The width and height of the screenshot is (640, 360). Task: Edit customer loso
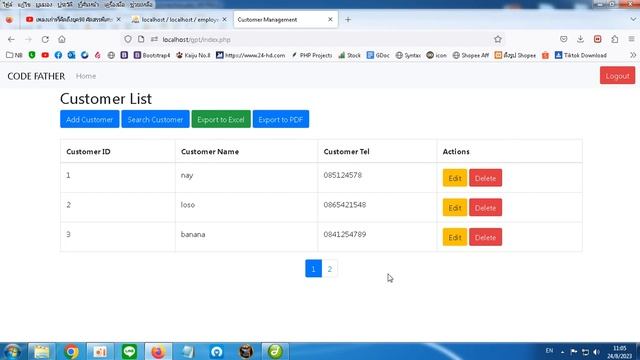tap(455, 207)
